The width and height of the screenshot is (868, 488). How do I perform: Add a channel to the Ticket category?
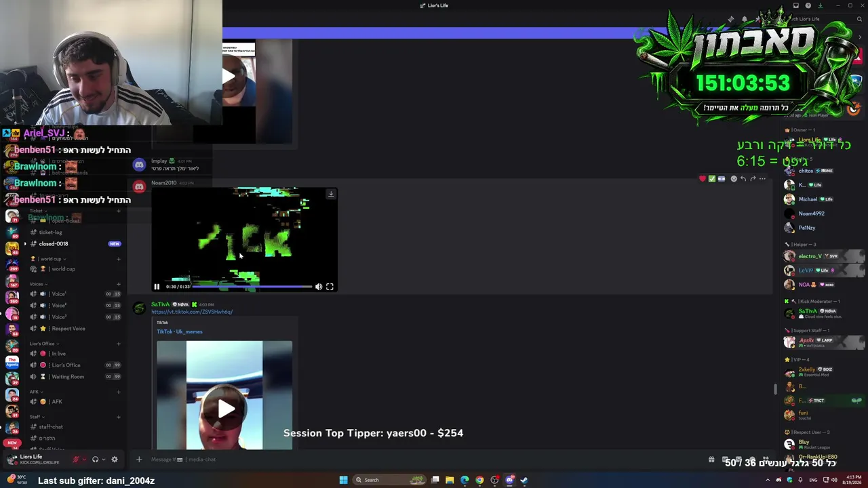tap(119, 211)
